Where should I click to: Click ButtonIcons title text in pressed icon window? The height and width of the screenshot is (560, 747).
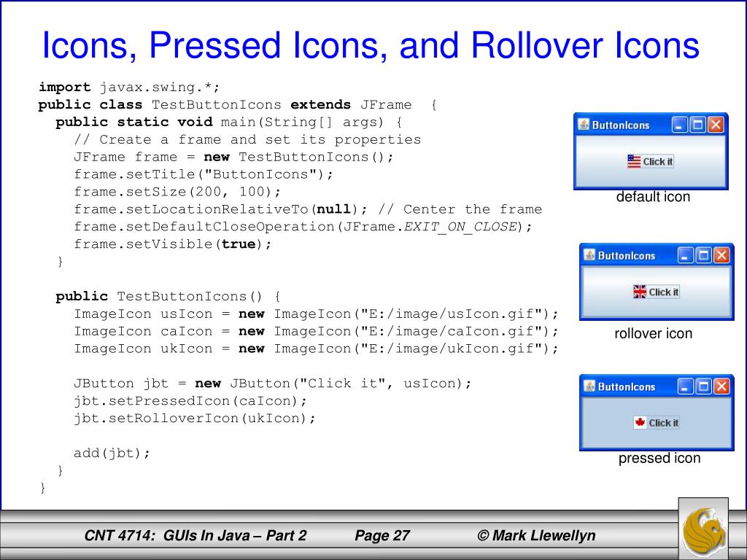[627, 386]
